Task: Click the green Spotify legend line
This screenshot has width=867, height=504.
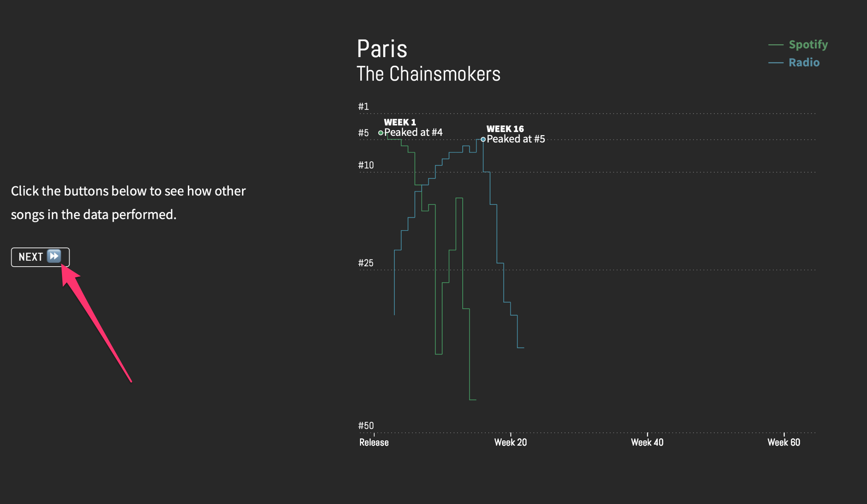Action: tap(776, 45)
